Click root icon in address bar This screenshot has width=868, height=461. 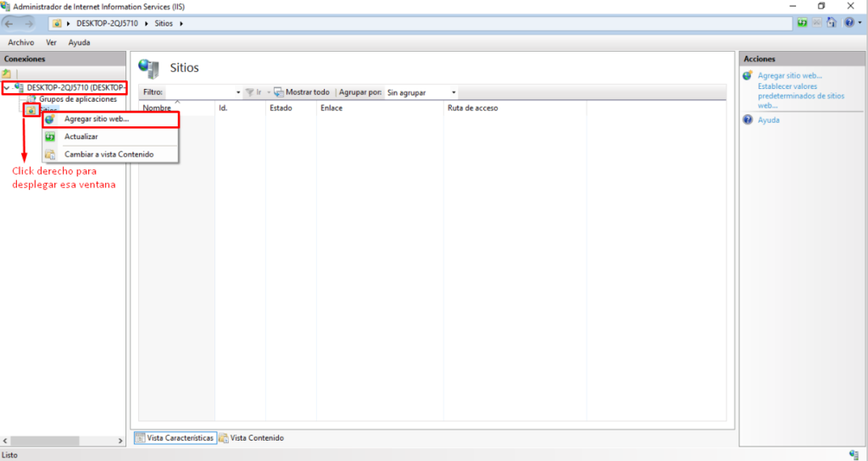(57, 23)
